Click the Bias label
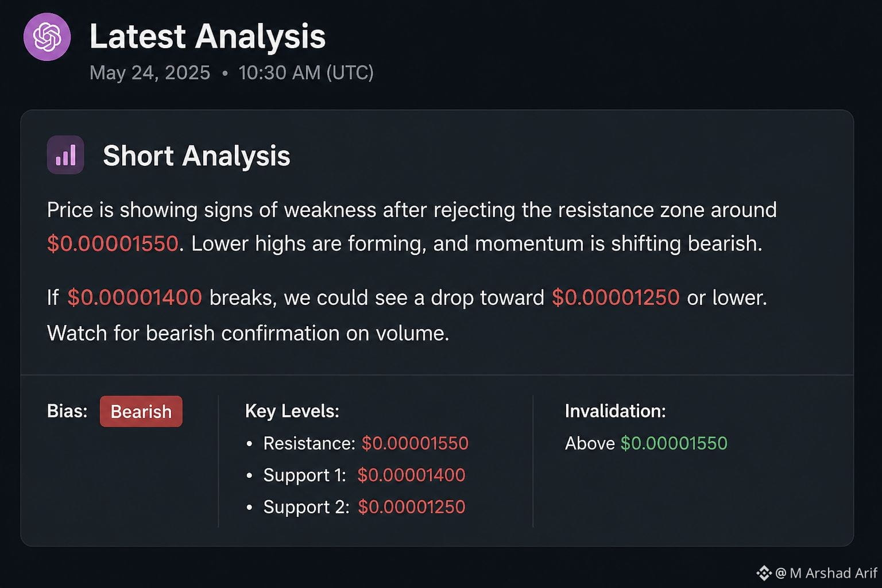Image resolution: width=882 pixels, height=588 pixels. [x=67, y=411]
